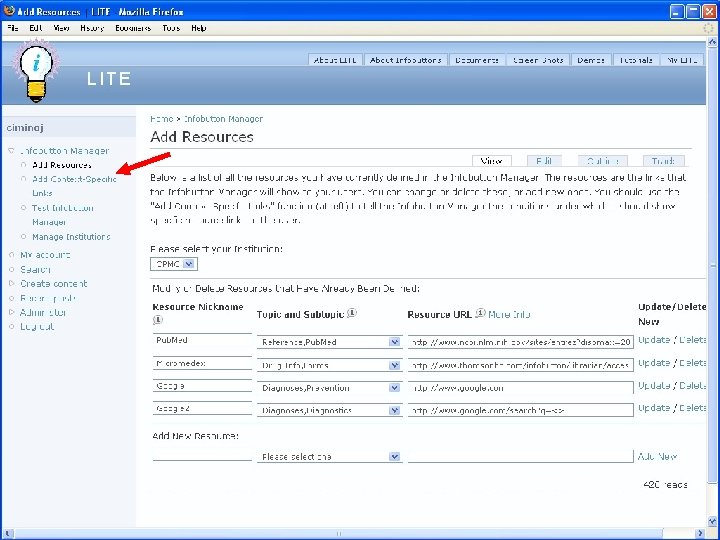Click the Micromedex nickname field
720x540 pixels.
(202, 363)
